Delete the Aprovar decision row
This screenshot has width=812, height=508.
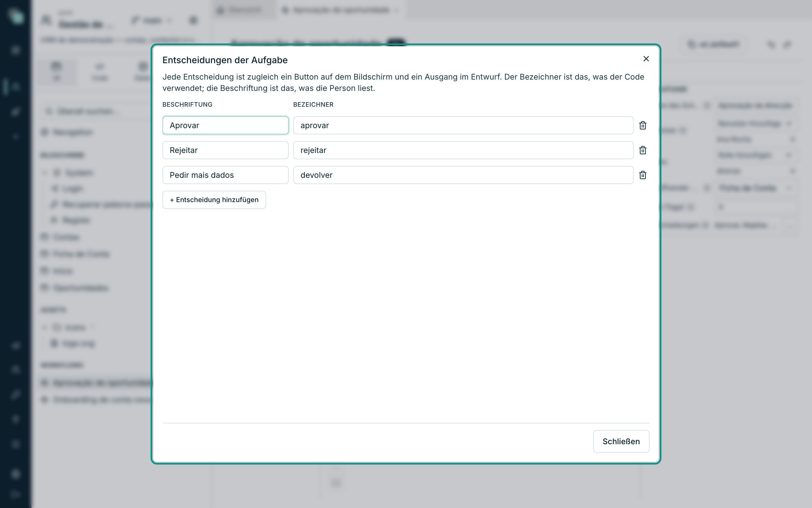click(643, 125)
